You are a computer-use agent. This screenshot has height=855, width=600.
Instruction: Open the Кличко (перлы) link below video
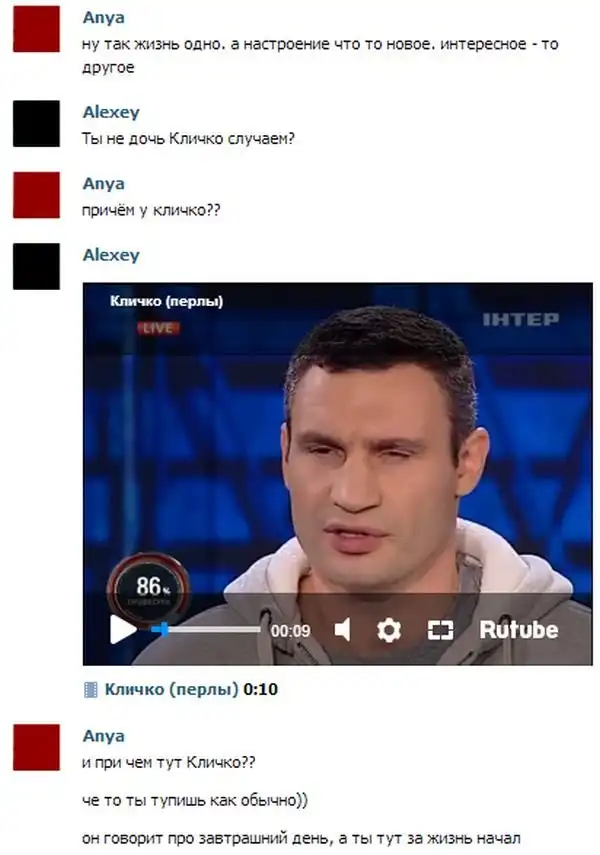(x=171, y=690)
